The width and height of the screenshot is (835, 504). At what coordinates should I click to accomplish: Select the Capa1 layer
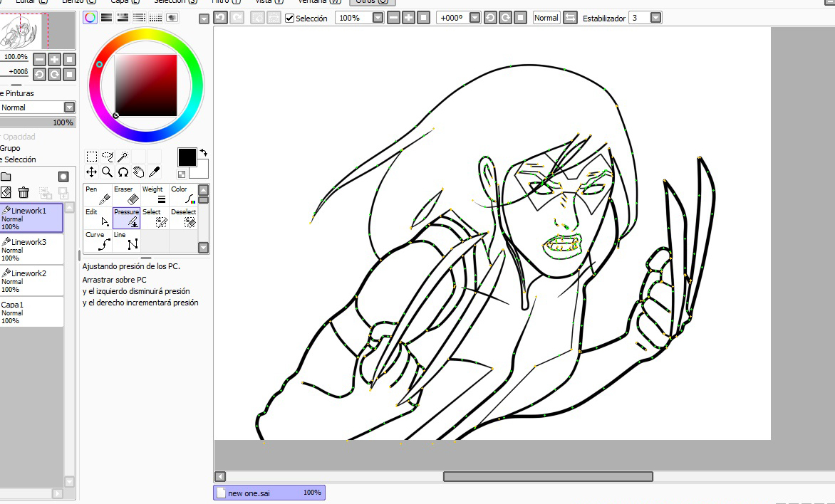click(31, 312)
